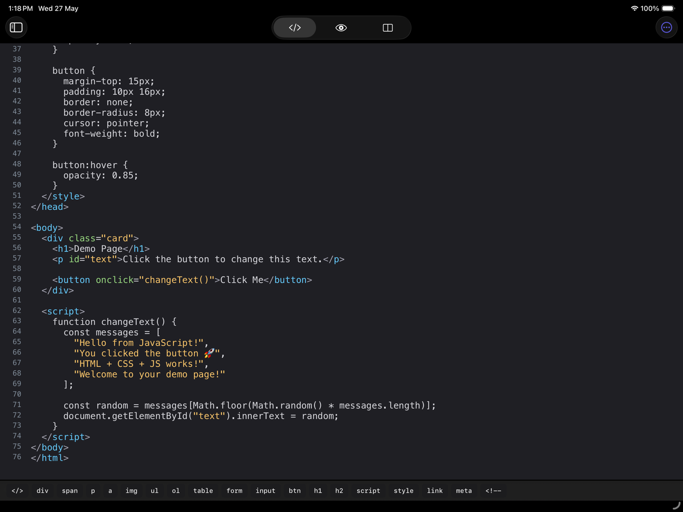683x512 pixels.
Task: Click the 'cursor: pointer;' line
Action: pos(106,123)
